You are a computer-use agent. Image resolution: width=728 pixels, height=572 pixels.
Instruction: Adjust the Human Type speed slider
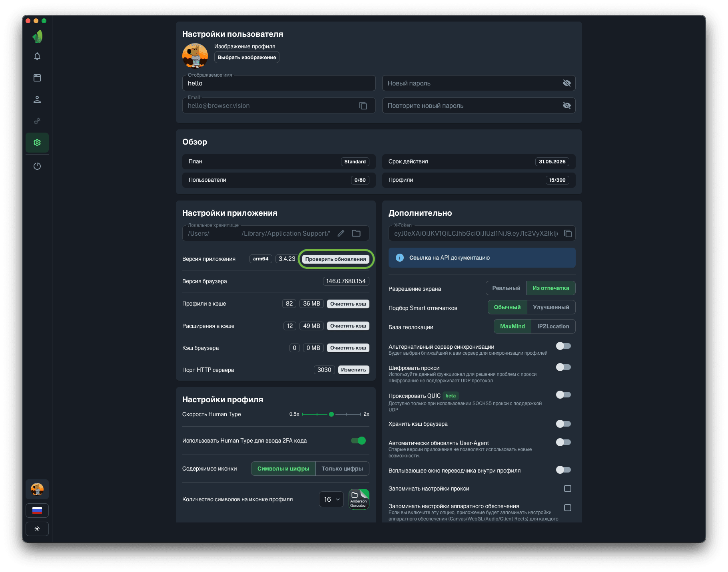click(x=331, y=414)
